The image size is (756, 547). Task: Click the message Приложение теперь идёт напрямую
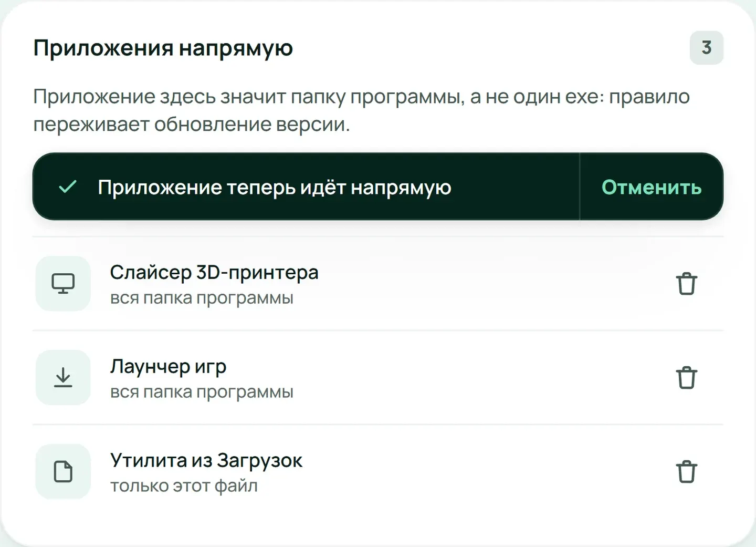click(x=275, y=188)
